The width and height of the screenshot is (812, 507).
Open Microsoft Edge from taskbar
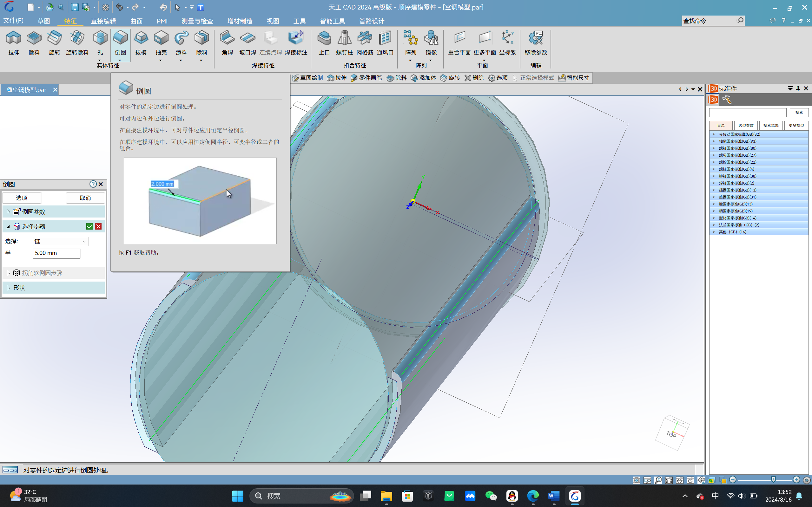[x=533, y=496]
